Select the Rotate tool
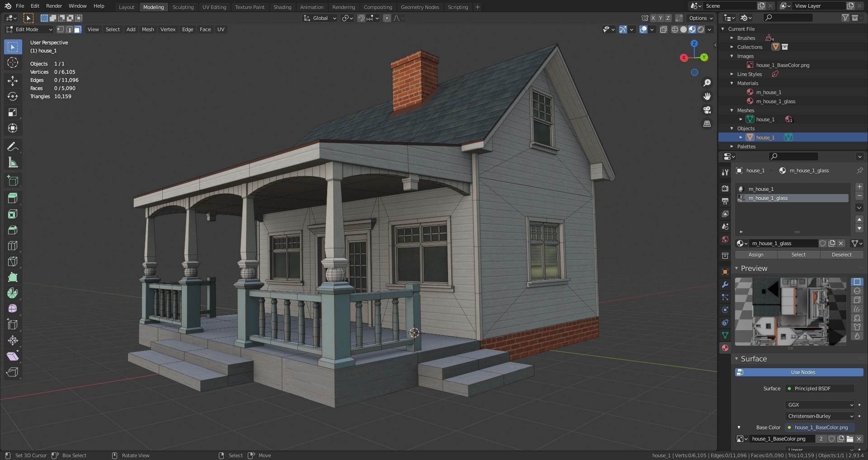Viewport: 868px width, 460px height. [x=13, y=96]
